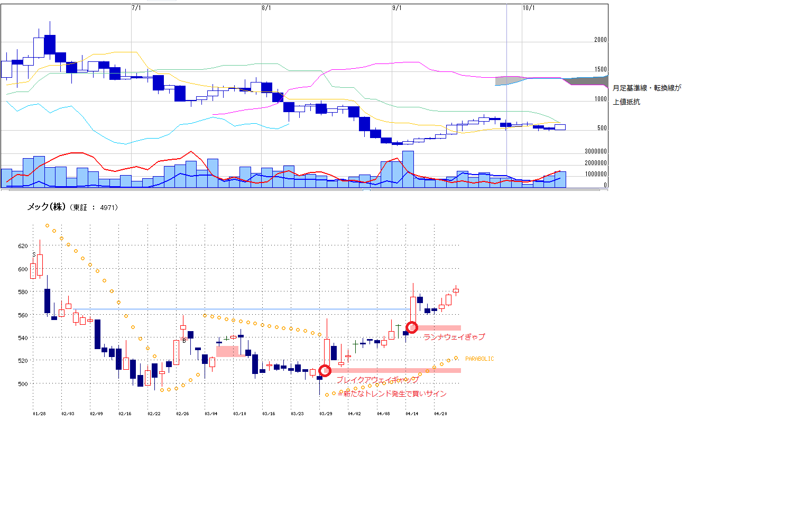Select the 7/1 date marker on top chart
Screen dimensions: 812x530
click(x=136, y=8)
